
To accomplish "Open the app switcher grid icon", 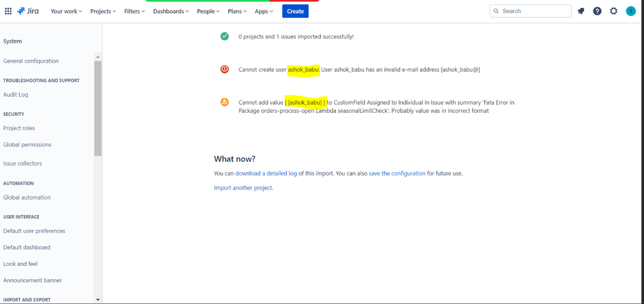I will 8,11.
